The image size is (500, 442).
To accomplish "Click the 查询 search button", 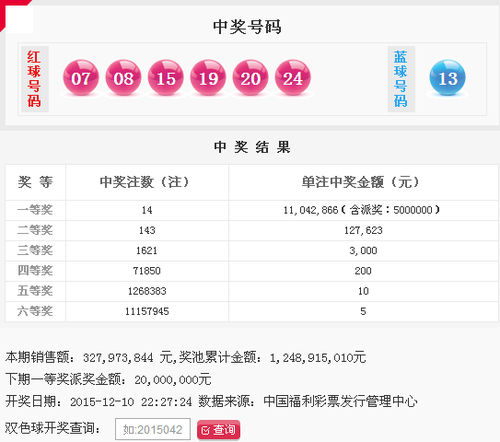I will (218, 430).
